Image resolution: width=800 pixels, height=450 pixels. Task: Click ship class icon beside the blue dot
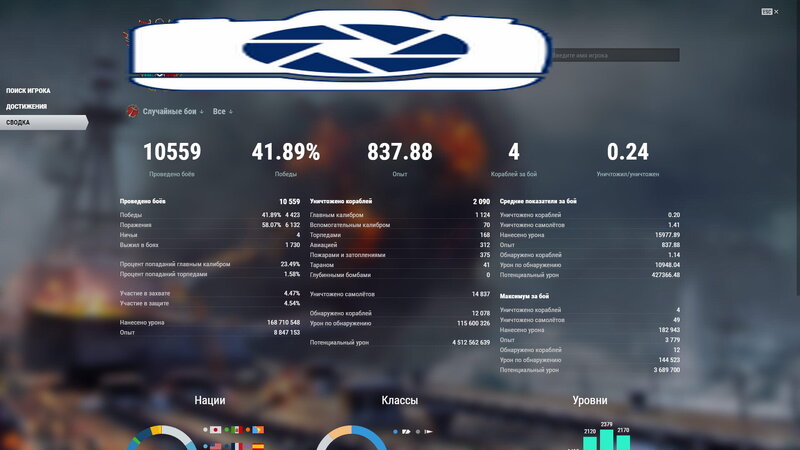[406, 432]
